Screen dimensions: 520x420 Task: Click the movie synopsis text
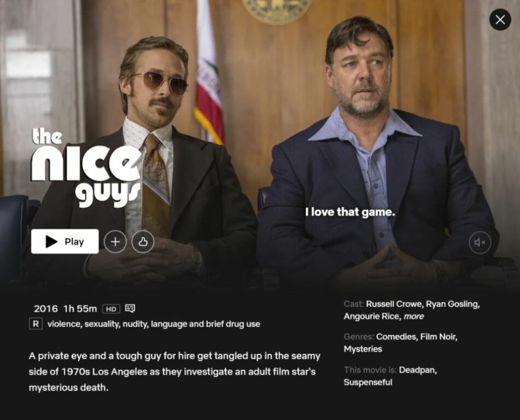175,371
